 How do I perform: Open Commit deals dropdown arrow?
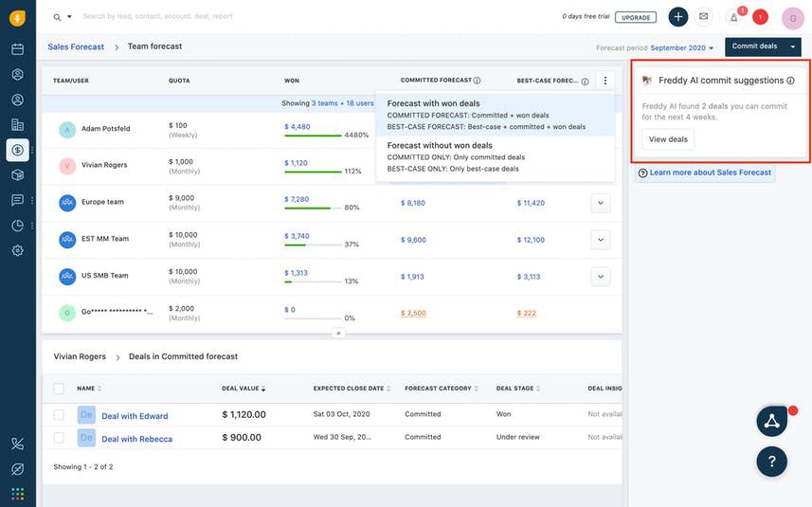point(792,46)
